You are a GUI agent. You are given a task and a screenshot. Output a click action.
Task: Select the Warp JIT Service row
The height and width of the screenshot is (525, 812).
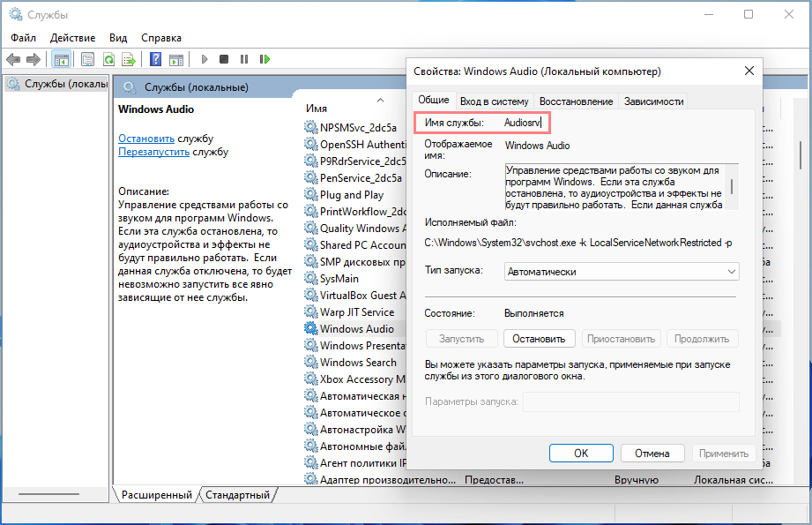pyautogui.click(x=354, y=312)
